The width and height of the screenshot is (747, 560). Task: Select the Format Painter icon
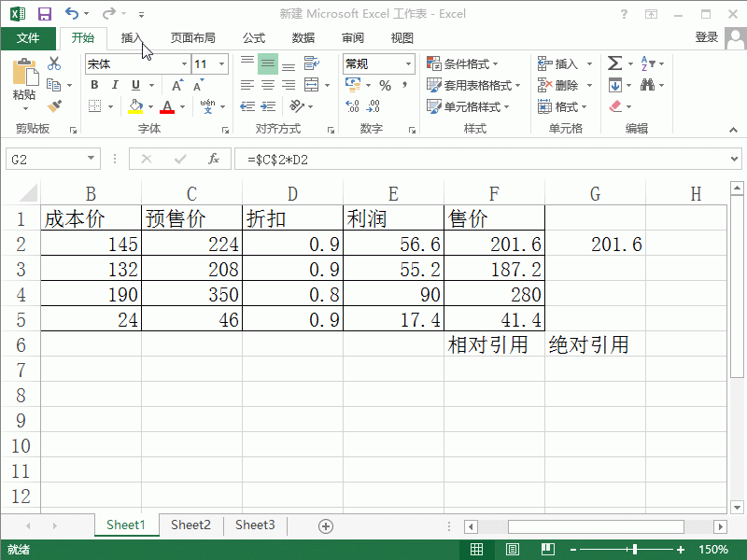(x=54, y=105)
